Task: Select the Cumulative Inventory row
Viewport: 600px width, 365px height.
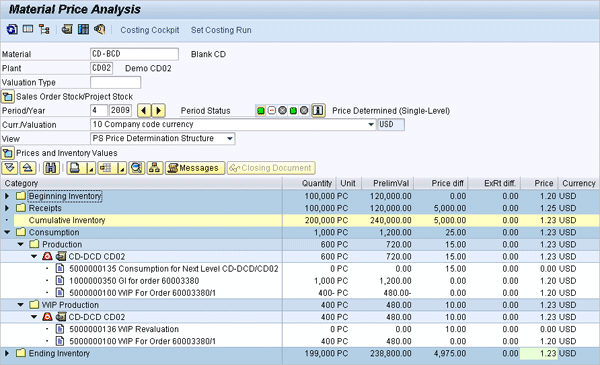Action: tap(300, 220)
